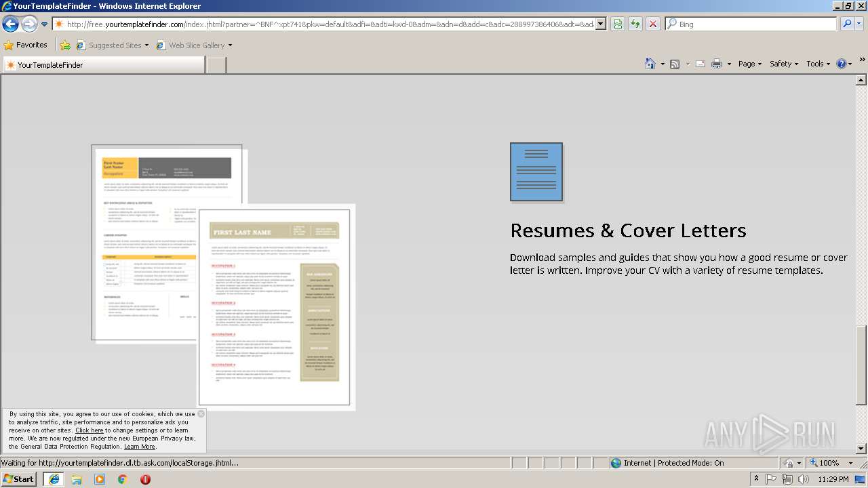The width and height of the screenshot is (868, 488).
Task: Open the Action Center flag icon
Action: point(772,479)
